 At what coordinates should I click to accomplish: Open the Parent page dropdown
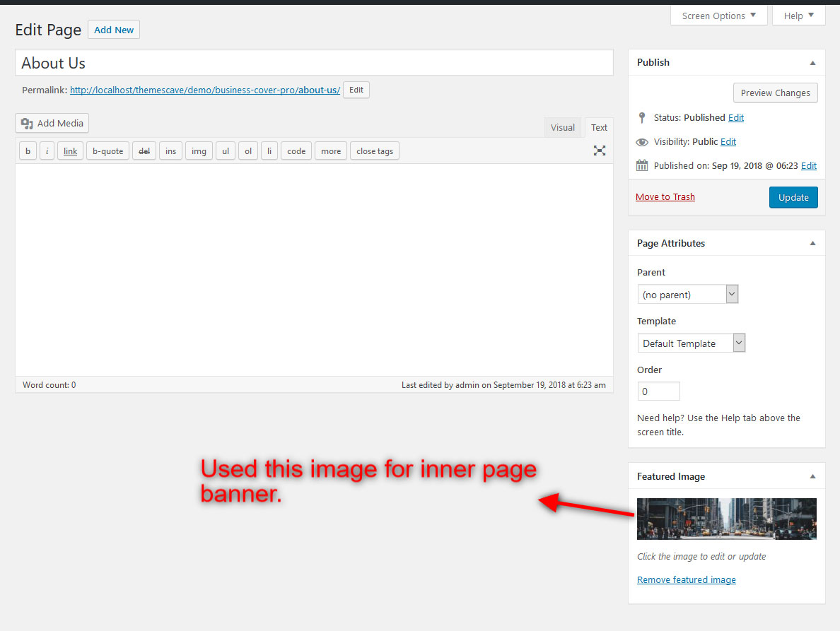[x=688, y=295]
